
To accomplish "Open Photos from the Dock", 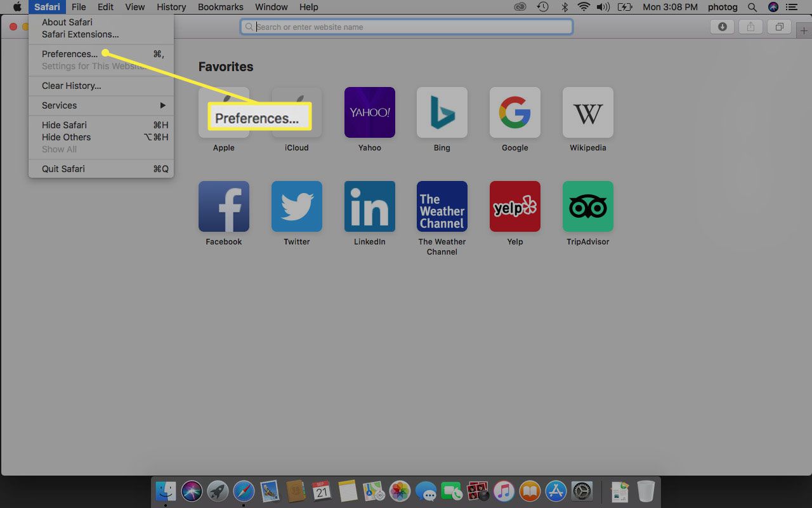I will pyautogui.click(x=400, y=491).
